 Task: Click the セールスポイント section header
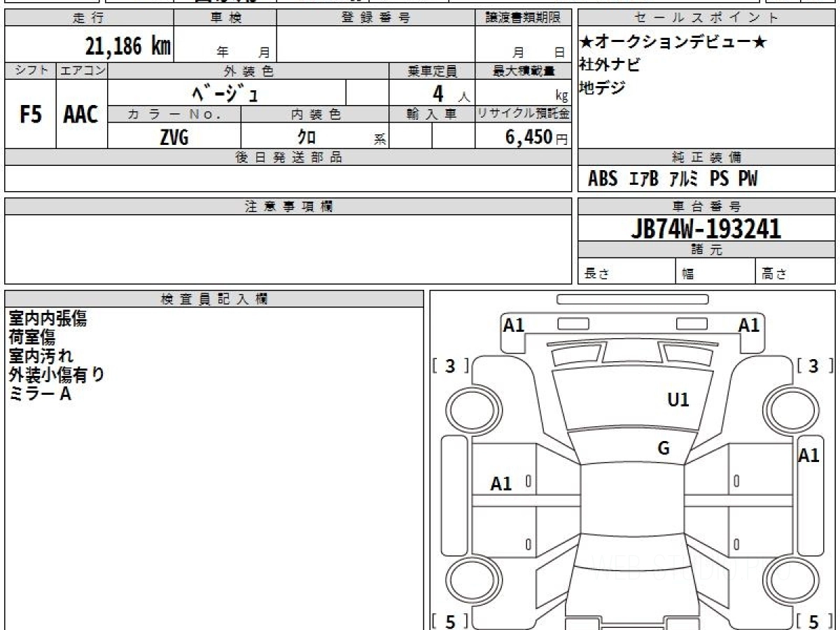coord(706,18)
